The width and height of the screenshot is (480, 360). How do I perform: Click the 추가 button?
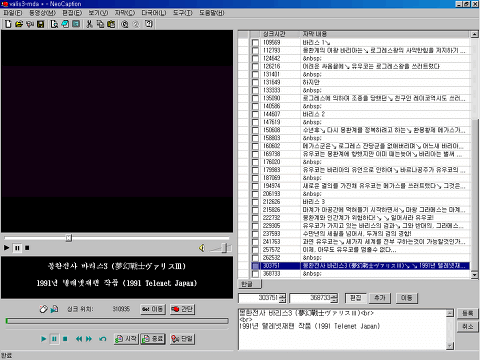[x=380, y=298]
